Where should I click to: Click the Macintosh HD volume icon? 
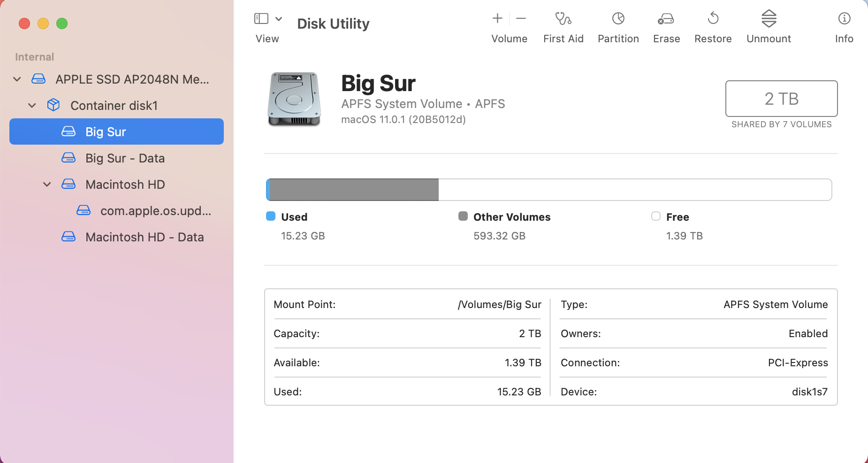pyautogui.click(x=69, y=184)
